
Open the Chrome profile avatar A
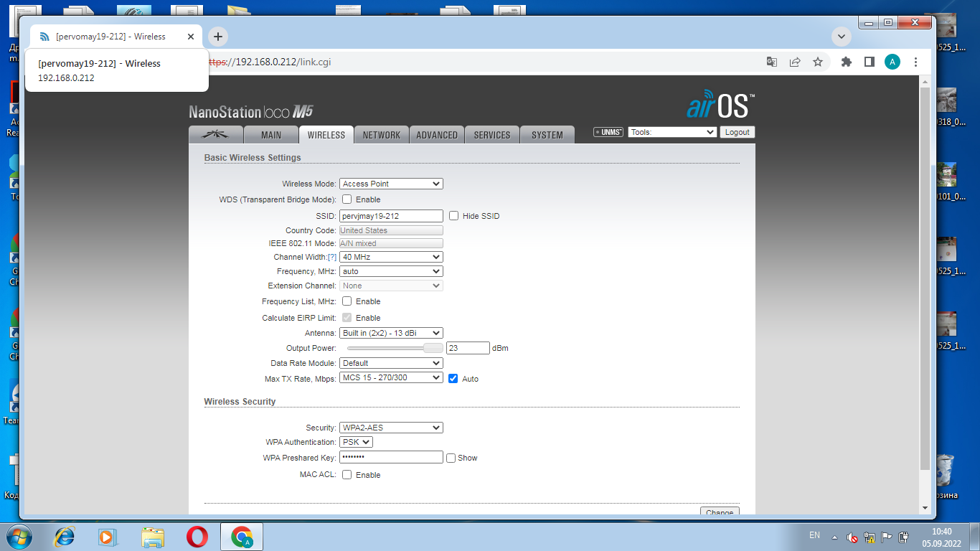[892, 62]
